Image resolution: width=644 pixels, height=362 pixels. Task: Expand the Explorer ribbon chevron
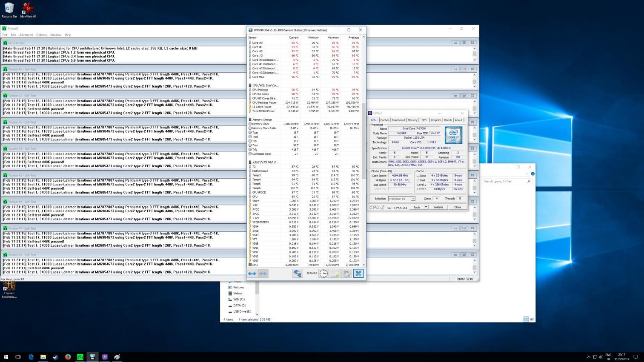(527, 174)
